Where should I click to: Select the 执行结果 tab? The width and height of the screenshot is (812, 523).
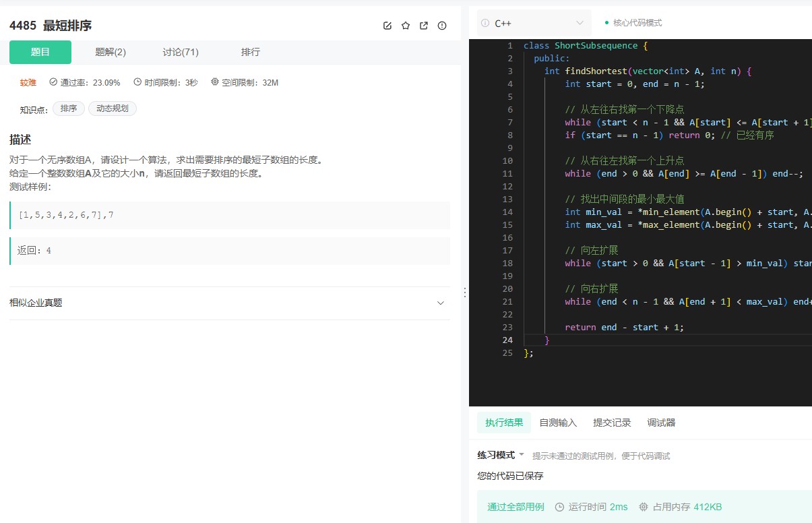pos(504,423)
